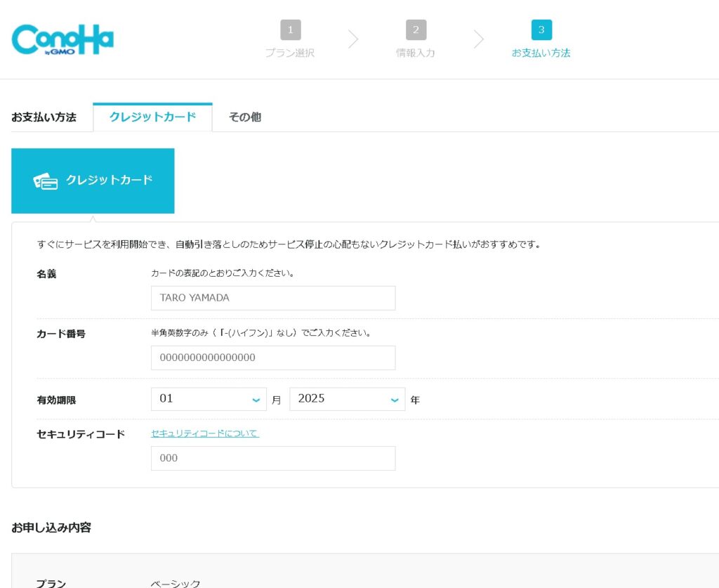
Task: Focus the cardholder name field TARO YAMADA
Action: (x=272, y=298)
